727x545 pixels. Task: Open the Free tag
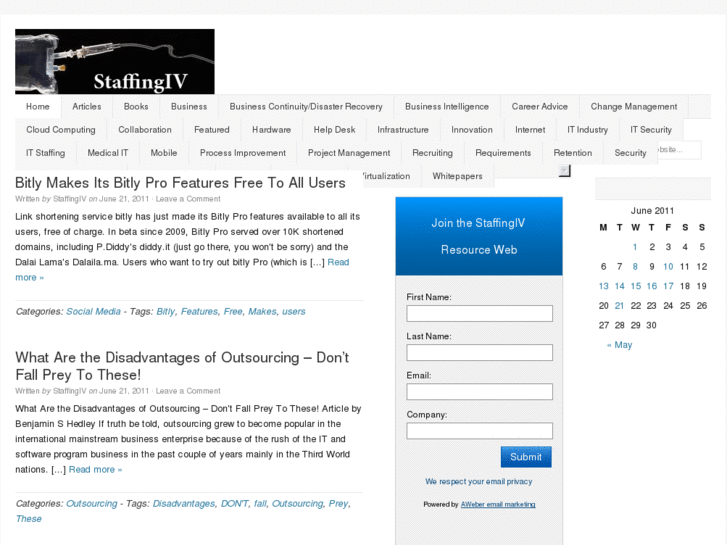point(233,312)
